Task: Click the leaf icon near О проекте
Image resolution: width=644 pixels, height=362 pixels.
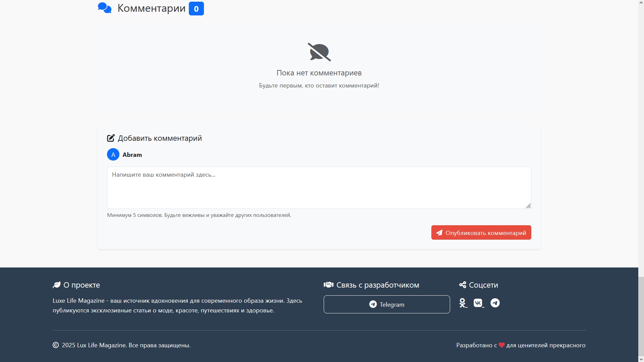Action: (x=56, y=285)
